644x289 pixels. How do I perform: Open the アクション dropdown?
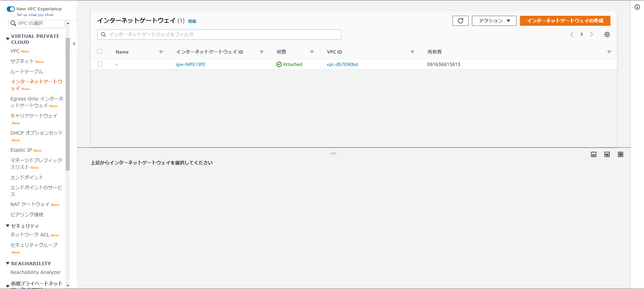point(494,21)
